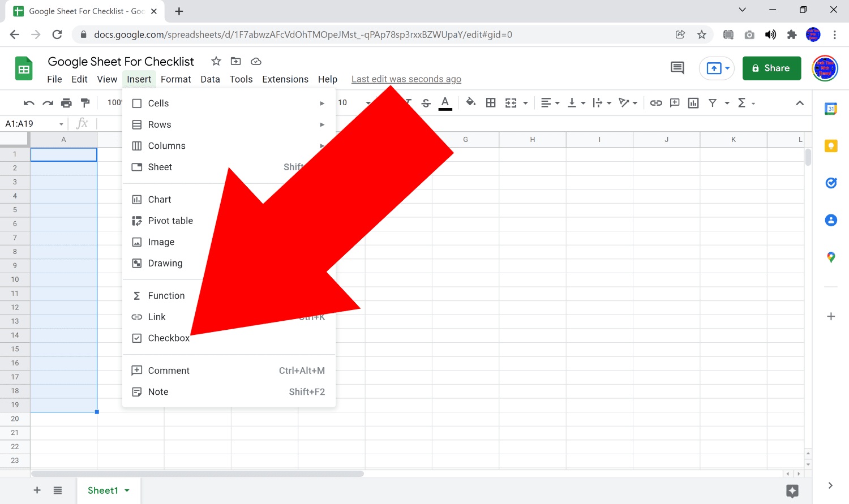Open Google Calendar in side panel
849x504 pixels.
pos(830,109)
